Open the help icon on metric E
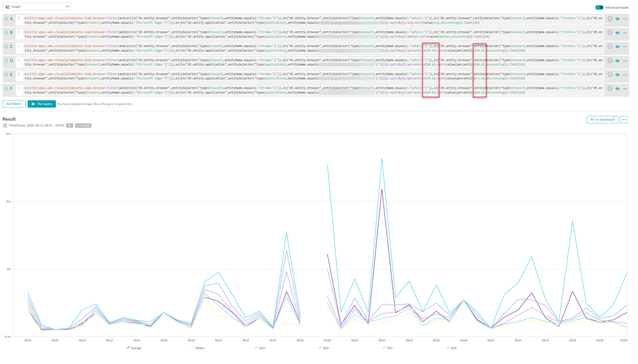Image resolution: width=638 pixels, height=364 pixels. click(x=610, y=75)
